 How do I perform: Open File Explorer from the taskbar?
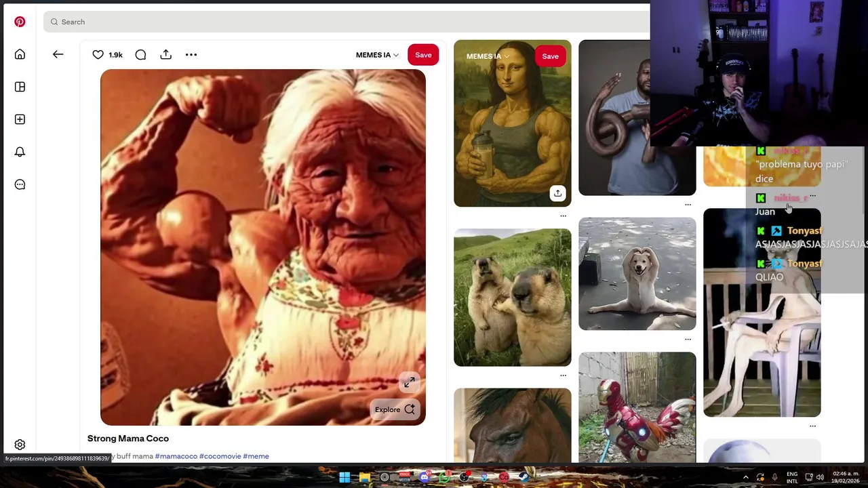365,477
